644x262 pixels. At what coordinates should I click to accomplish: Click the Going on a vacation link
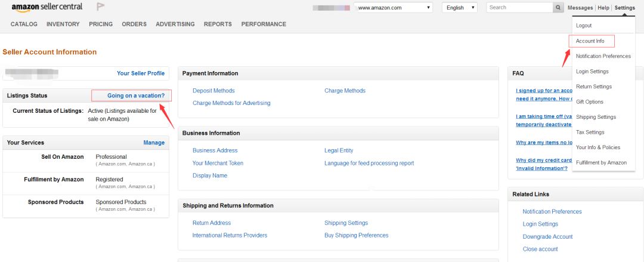coord(135,95)
